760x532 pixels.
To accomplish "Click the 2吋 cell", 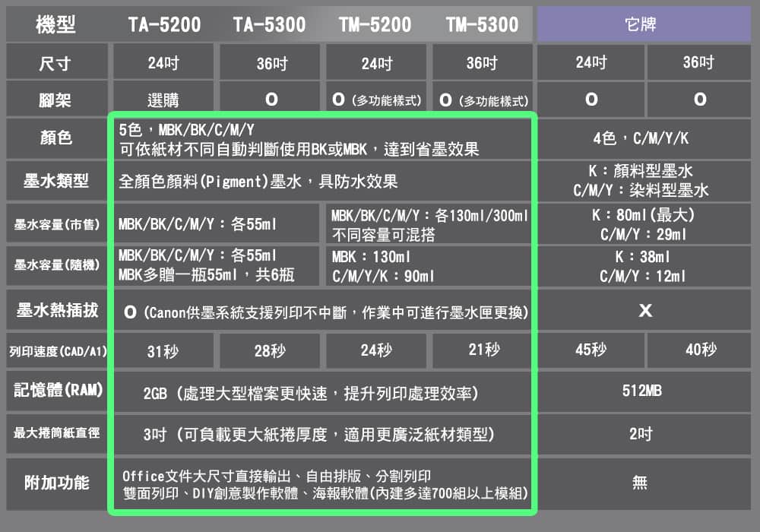I will click(644, 434).
